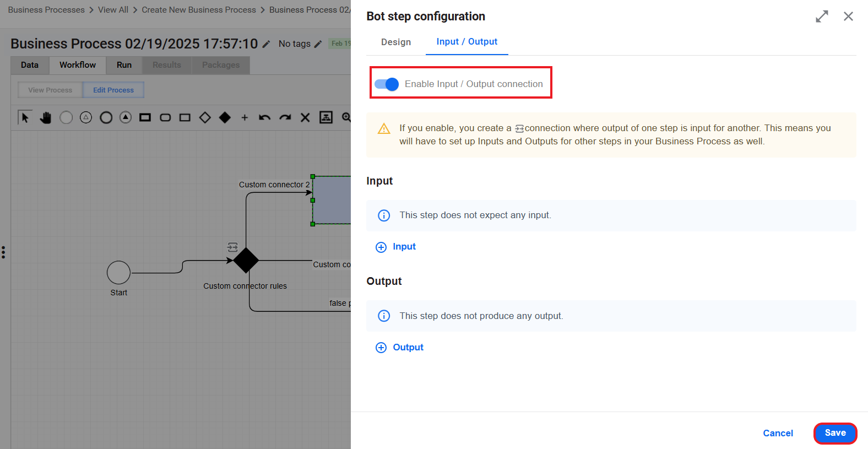Go to Business Processes breadcrumb

pos(46,10)
